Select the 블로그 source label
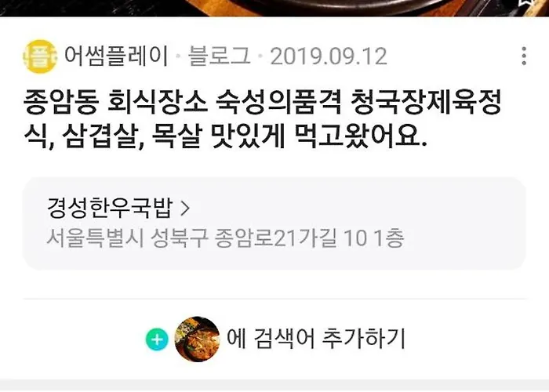549x392 pixels. coord(220,56)
